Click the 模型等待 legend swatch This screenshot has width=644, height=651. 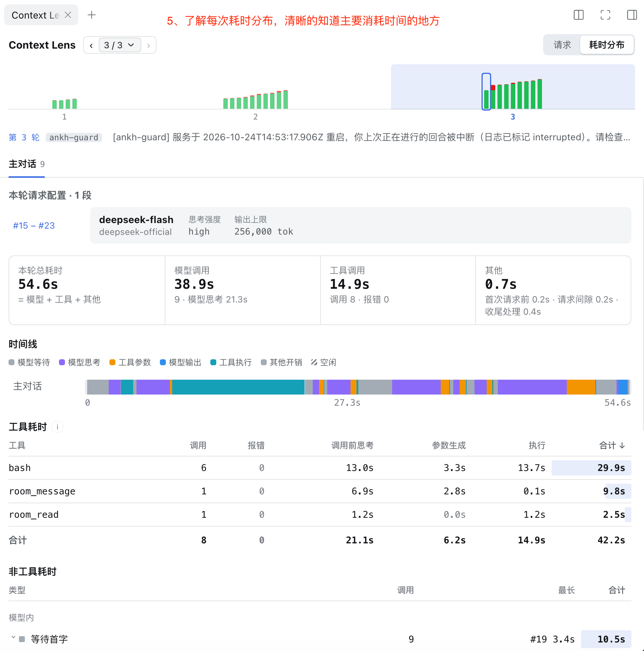11,362
